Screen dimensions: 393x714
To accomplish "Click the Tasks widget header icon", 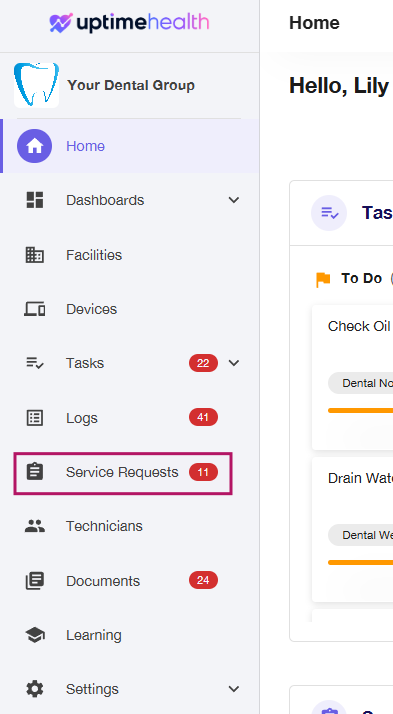I will tap(329, 213).
